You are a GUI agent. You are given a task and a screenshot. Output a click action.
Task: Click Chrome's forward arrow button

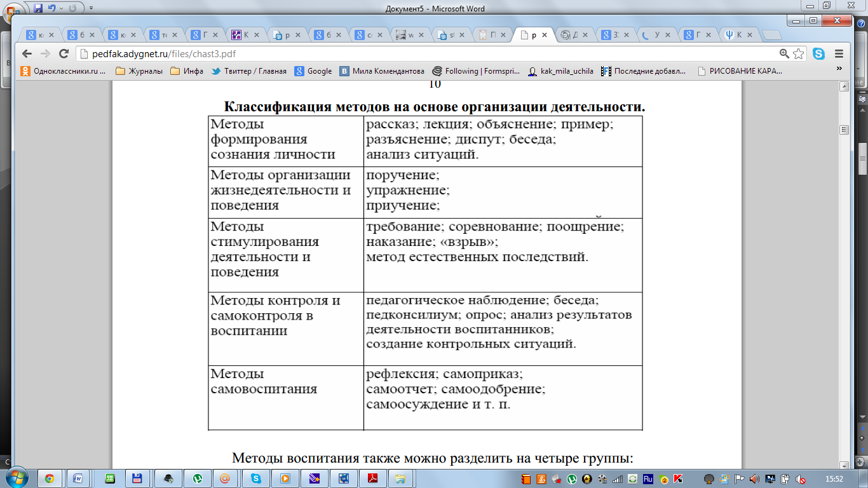[x=45, y=54]
